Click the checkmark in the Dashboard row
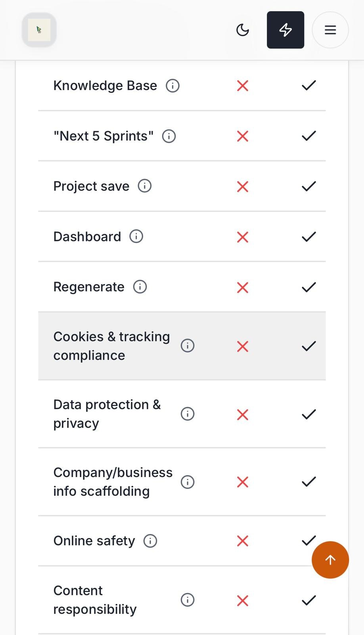364x635 pixels. (x=309, y=237)
